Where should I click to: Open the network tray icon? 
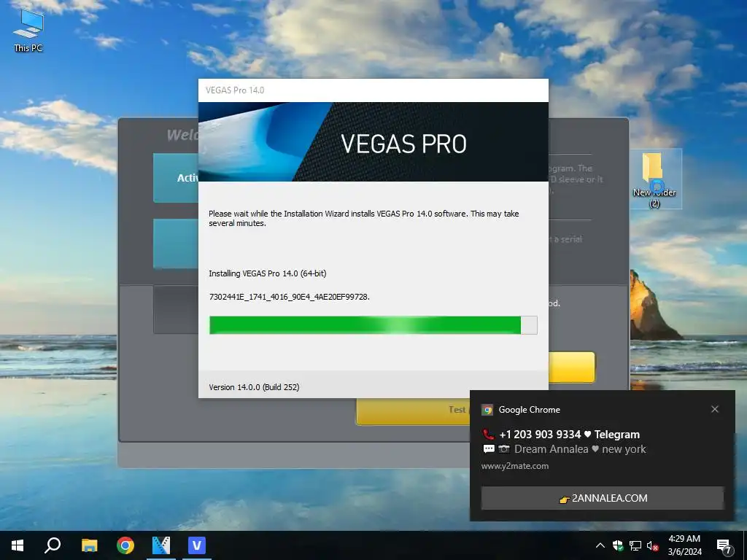pyautogui.click(x=635, y=545)
